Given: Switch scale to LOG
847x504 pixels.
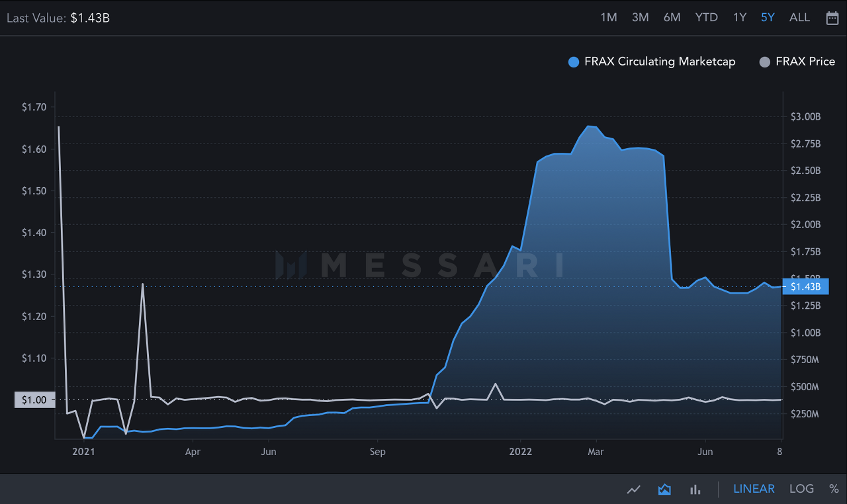Looking at the screenshot, I should [801, 489].
